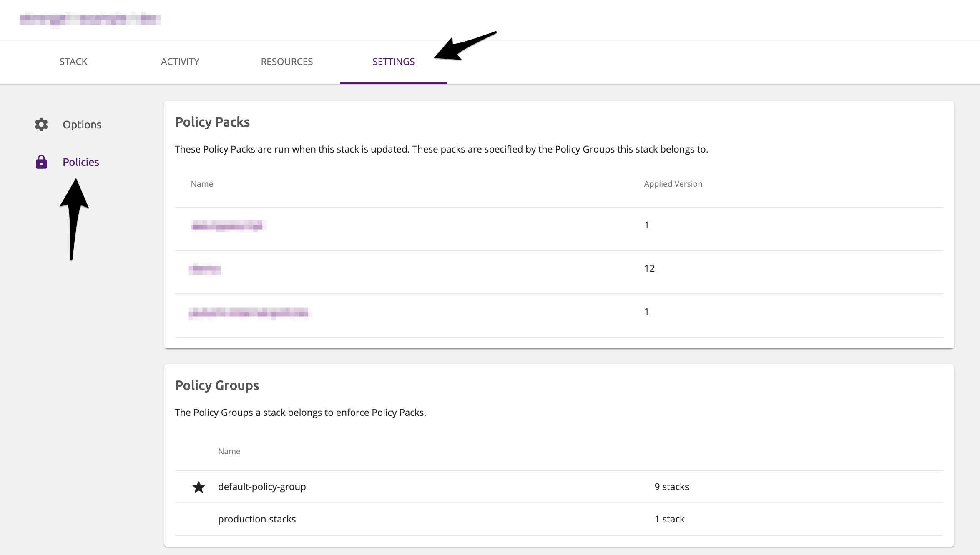Open the default-policy-group policy group
This screenshot has width=980, height=555.
coord(262,486)
